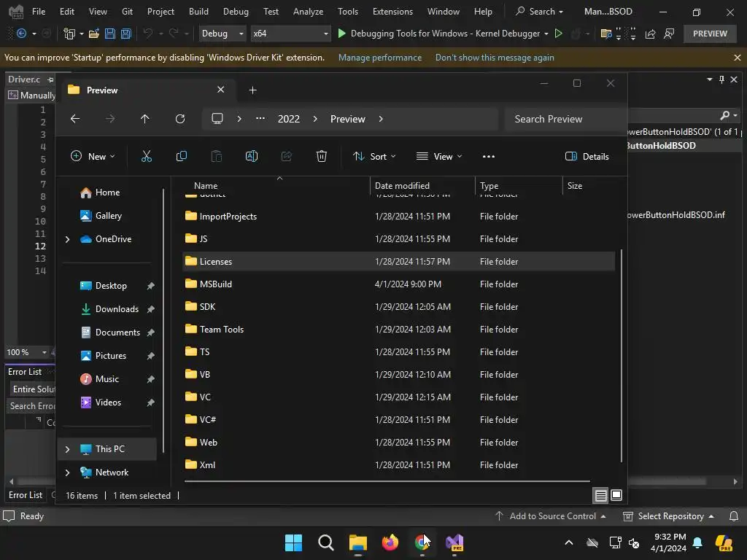
Task: Click the Rename icon in Explorer toolbar
Action: [251, 156]
